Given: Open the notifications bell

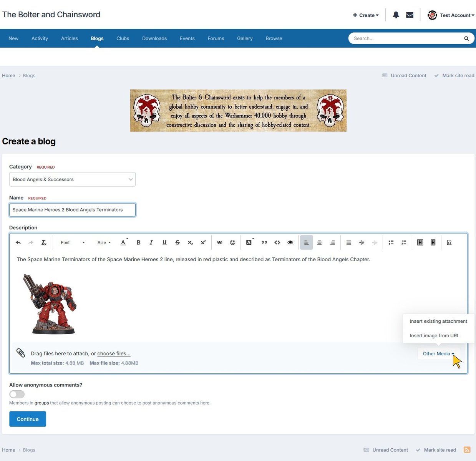Looking at the screenshot, I should pyautogui.click(x=396, y=15).
